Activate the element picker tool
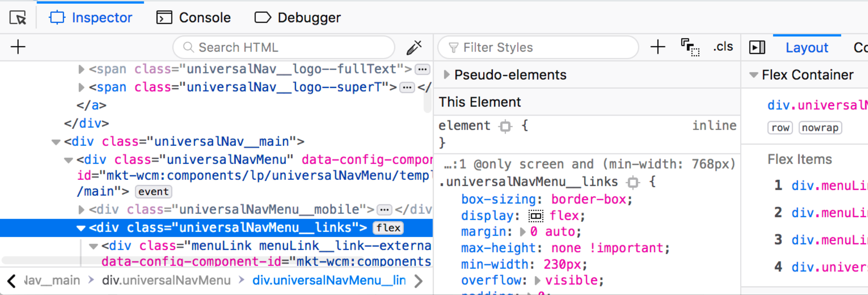The image size is (868, 295). 18,18
